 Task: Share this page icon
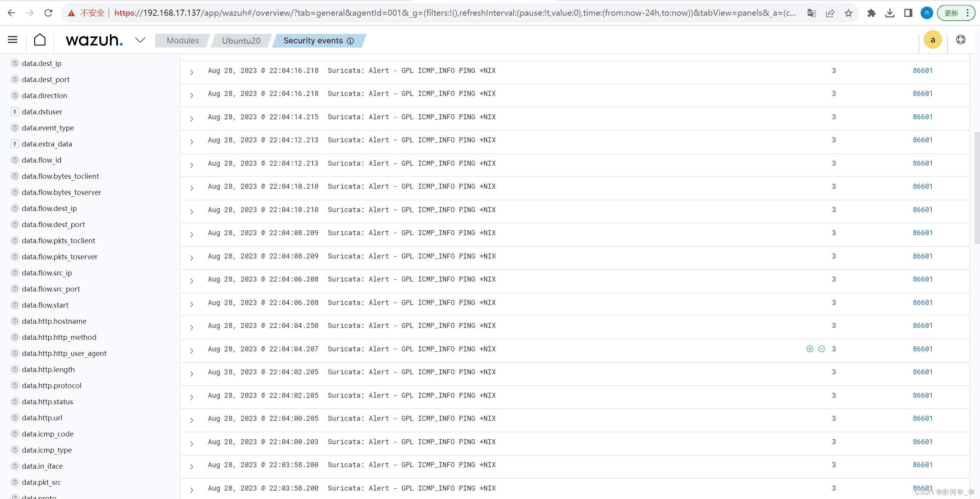[830, 13]
